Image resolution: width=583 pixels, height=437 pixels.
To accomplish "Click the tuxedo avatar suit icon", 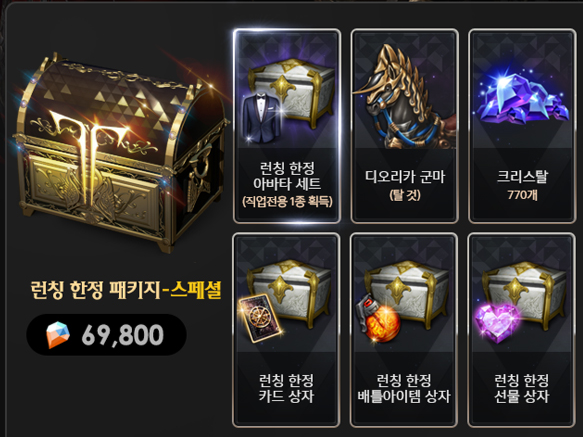I will 263,118.
